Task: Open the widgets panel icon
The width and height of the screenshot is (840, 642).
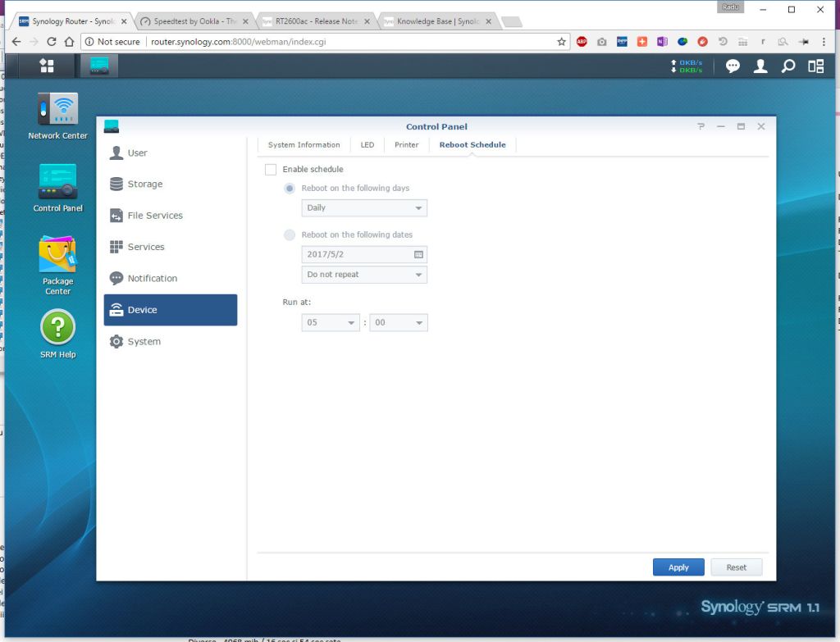Action: coord(815,66)
